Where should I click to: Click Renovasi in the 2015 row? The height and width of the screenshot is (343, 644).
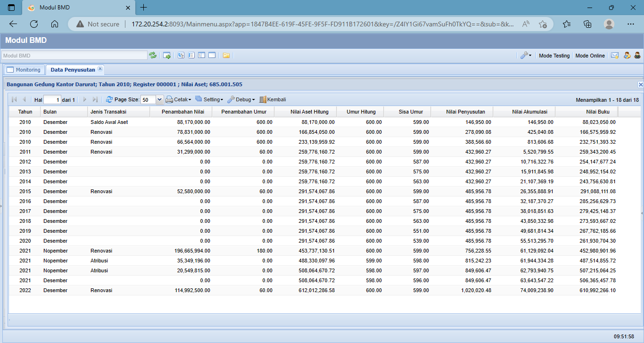(118, 191)
